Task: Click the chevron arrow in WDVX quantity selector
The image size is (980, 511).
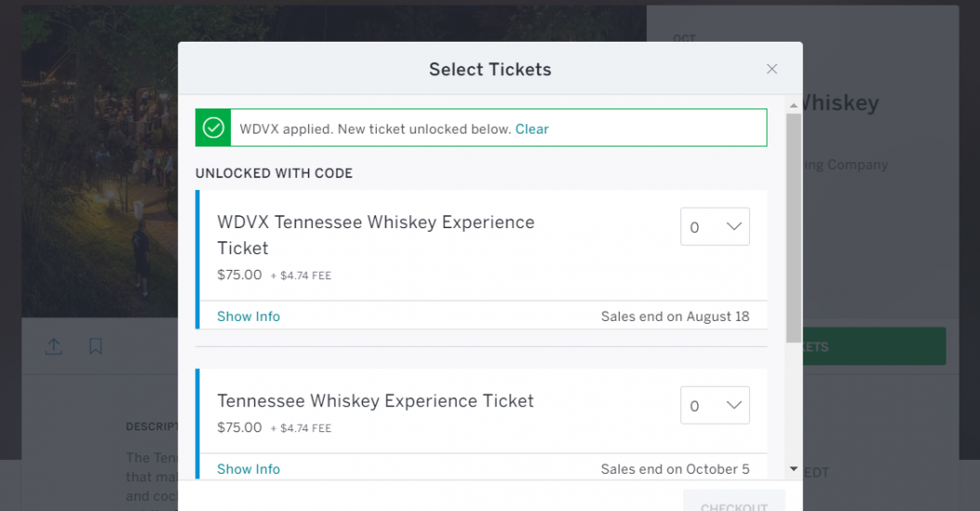Action: pos(733,227)
